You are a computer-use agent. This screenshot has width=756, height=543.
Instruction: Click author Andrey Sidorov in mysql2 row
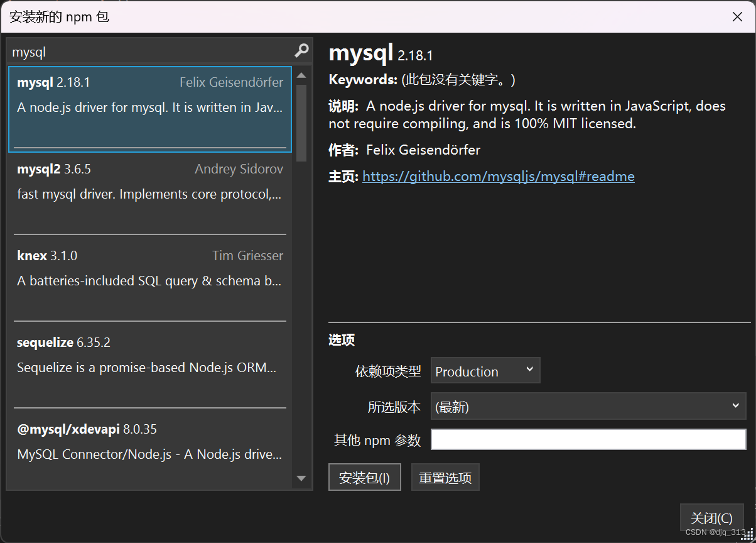pyautogui.click(x=239, y=169)
